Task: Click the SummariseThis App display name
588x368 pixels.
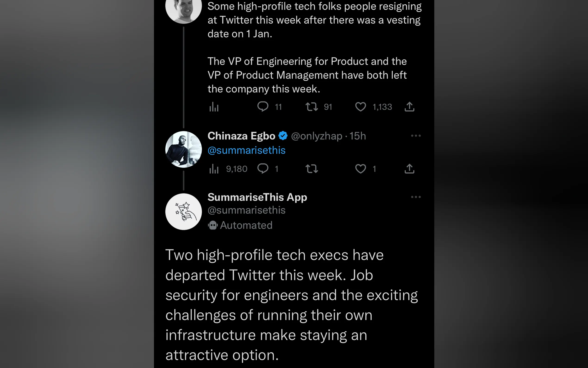Action: click(257, 197)
